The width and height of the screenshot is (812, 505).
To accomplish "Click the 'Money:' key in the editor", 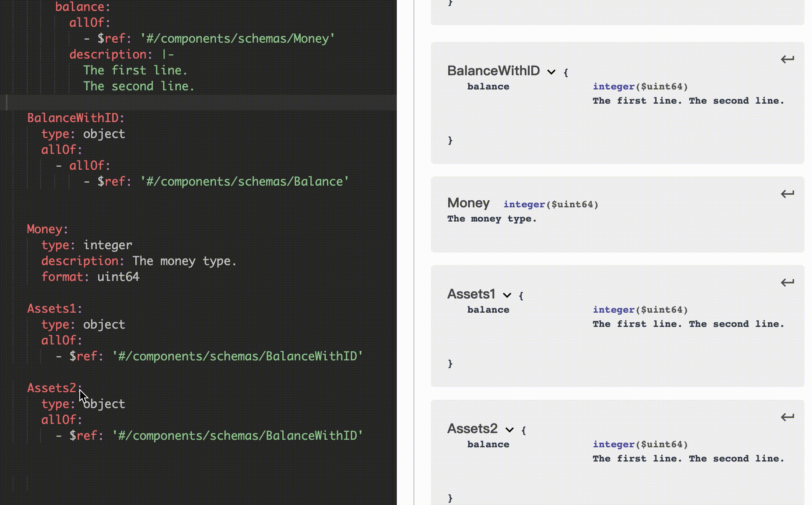I will pyautogui.click(x=48, y=229).
